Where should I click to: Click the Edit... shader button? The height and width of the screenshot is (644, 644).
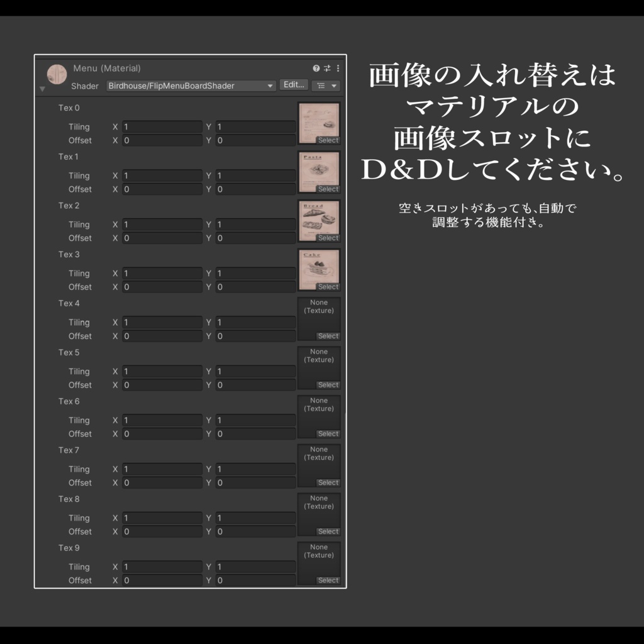tap(294, 85)
